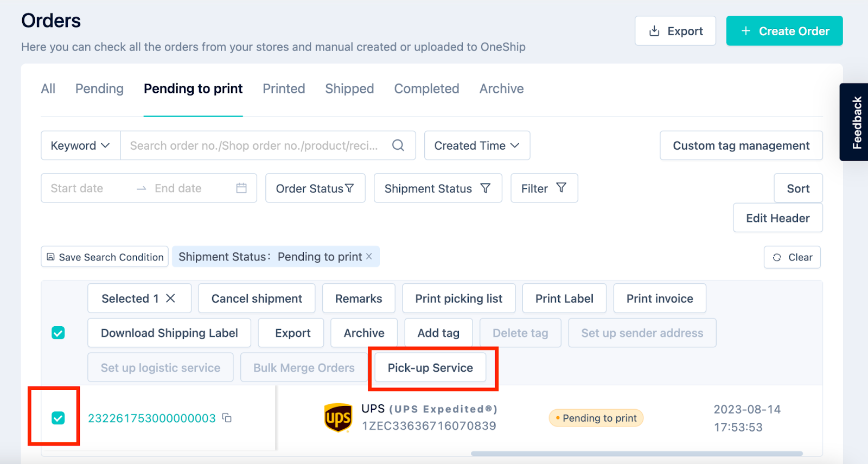Click the horizontal table scrollbar

[636, 453]
